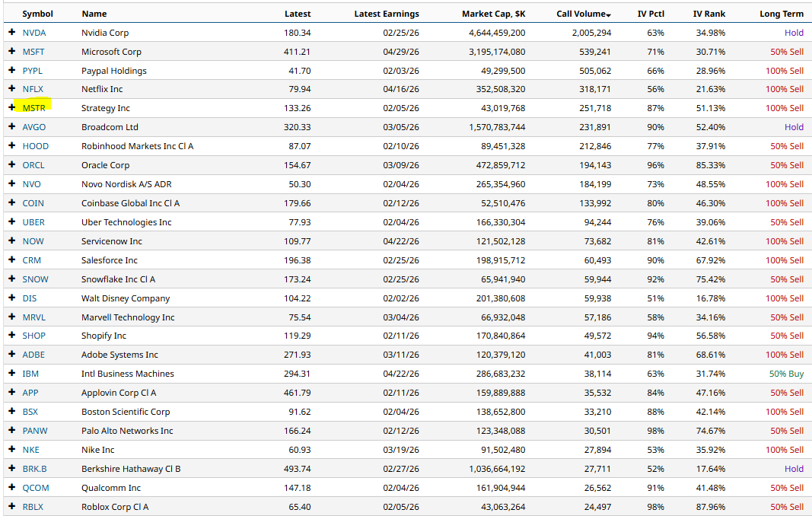This screenshot has height=516, width=812.
Task: Sort by Latest price column header
Action: tap(298, 14)
